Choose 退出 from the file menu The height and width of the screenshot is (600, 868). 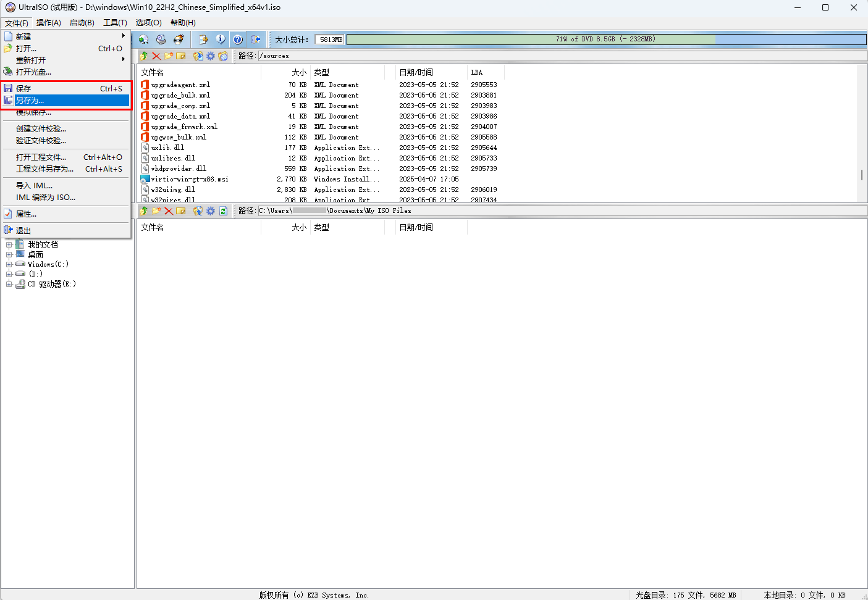(x=65, y=230)
